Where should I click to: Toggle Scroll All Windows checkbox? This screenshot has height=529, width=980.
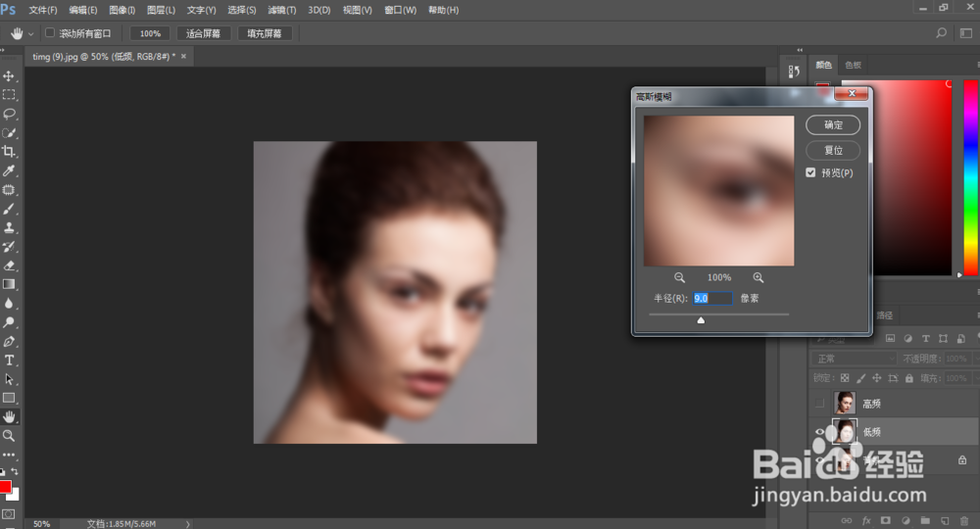(50, 32)
